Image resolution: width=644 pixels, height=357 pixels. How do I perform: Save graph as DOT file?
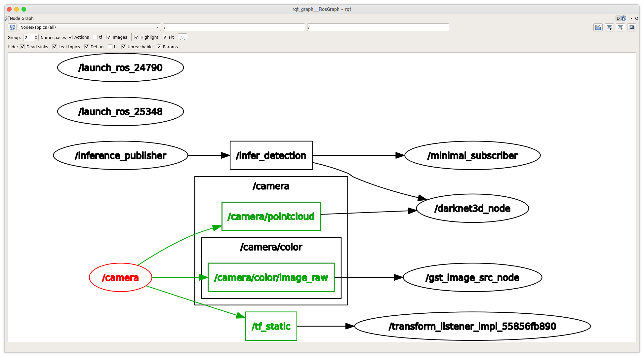609,27
